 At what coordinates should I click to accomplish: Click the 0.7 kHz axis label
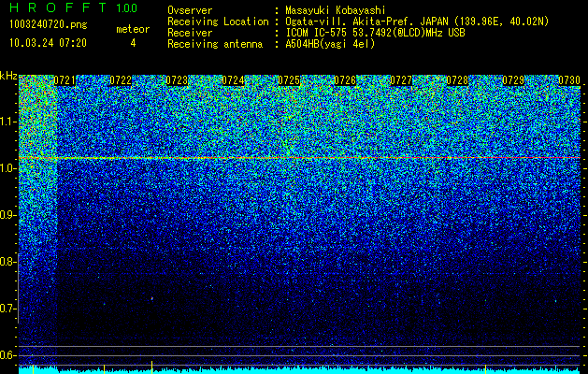point(7,309)
